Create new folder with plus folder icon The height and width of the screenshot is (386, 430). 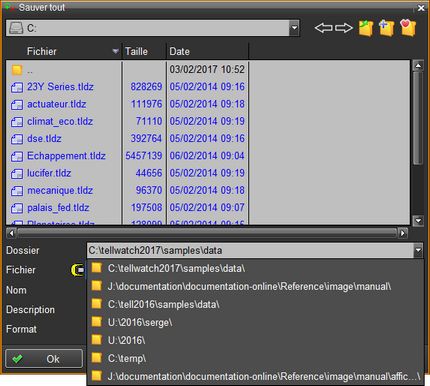(387, 28)
